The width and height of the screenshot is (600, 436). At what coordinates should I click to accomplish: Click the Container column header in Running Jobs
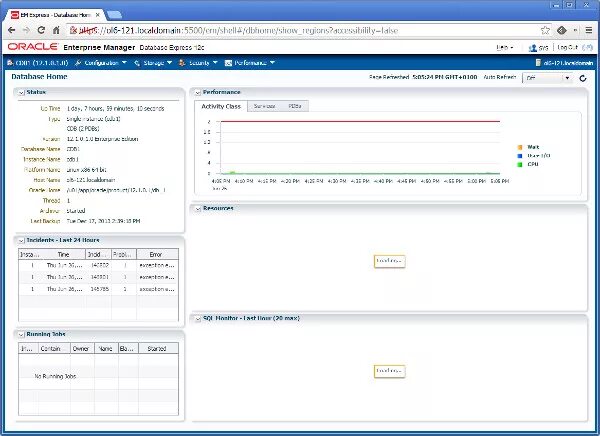55,349
